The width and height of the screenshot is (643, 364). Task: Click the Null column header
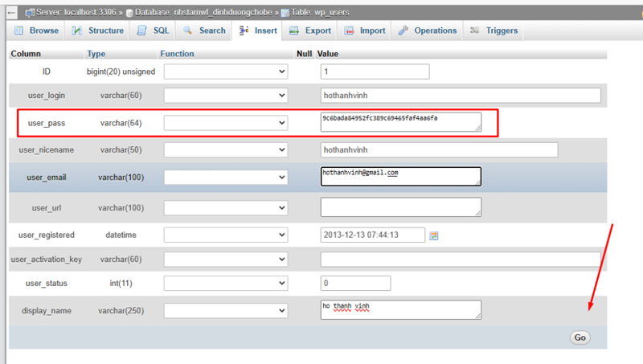pyautogui.click(x=305, y=54)
